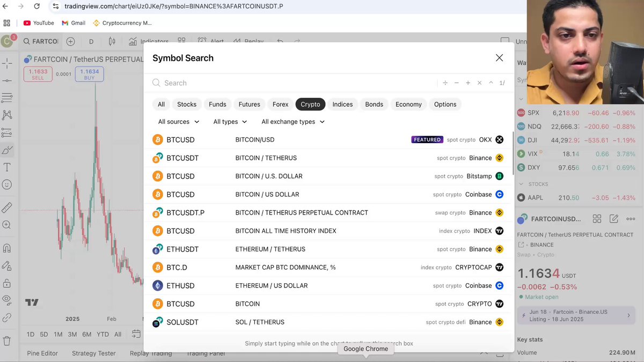
Task: Choose the BTC.D market cap dominance result
Action: point(328,268)
